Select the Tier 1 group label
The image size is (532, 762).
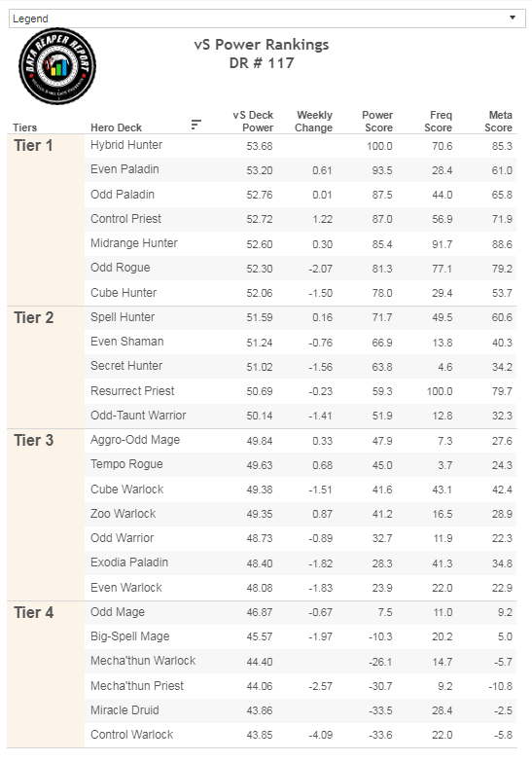[33, 145]
